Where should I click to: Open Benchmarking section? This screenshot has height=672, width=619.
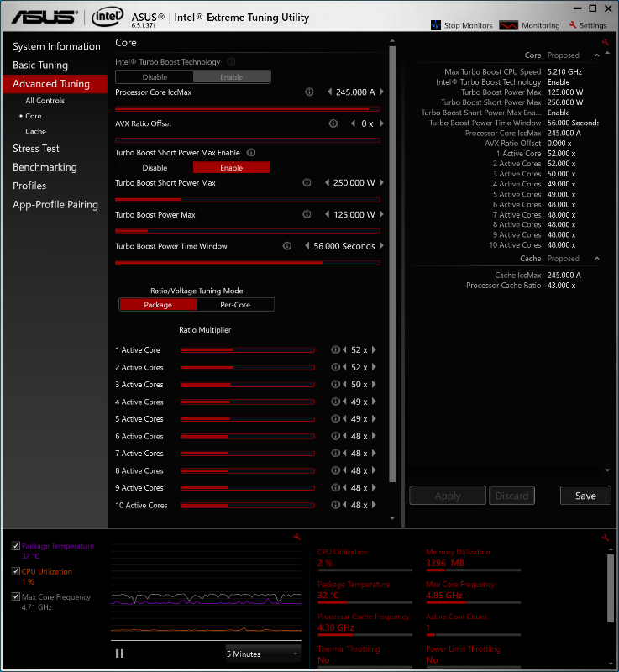click(x=45, y=167)
